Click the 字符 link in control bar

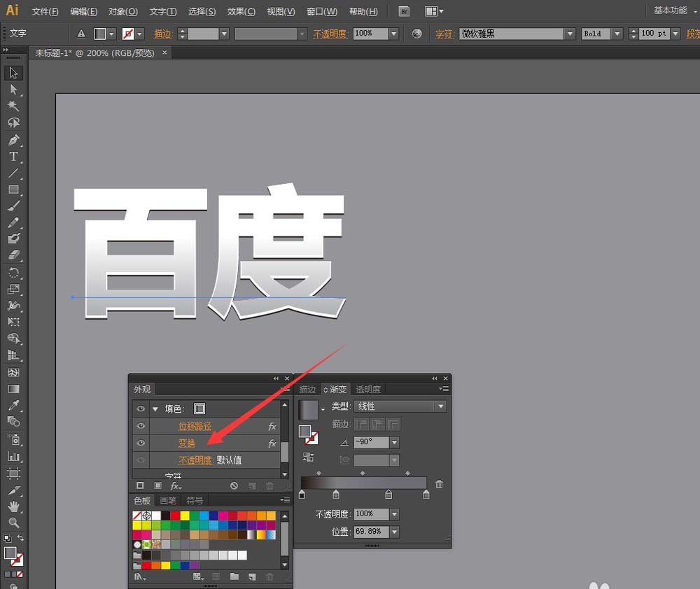[444, 34]
